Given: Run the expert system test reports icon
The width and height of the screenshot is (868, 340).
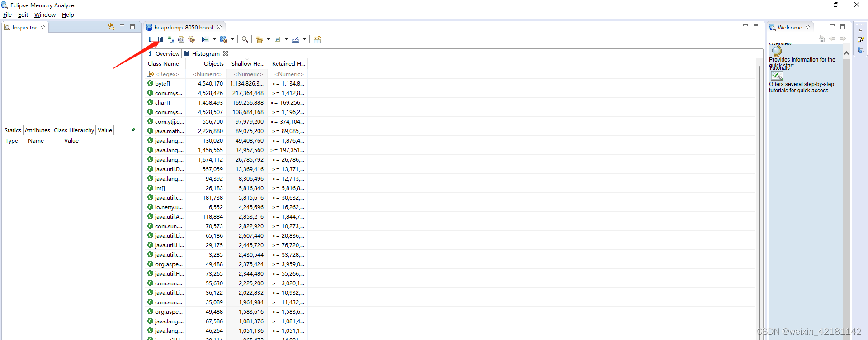Looking at the screenshot, I should tap(206, 39).
